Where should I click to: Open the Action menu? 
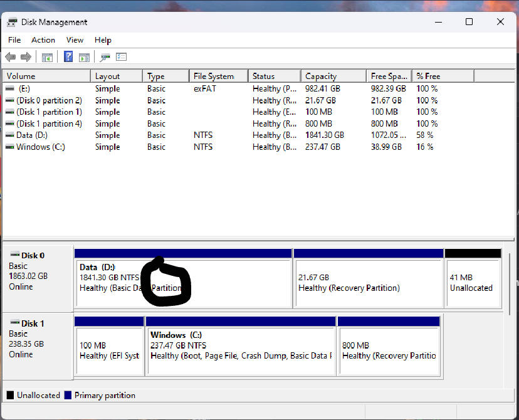[43, 40]
